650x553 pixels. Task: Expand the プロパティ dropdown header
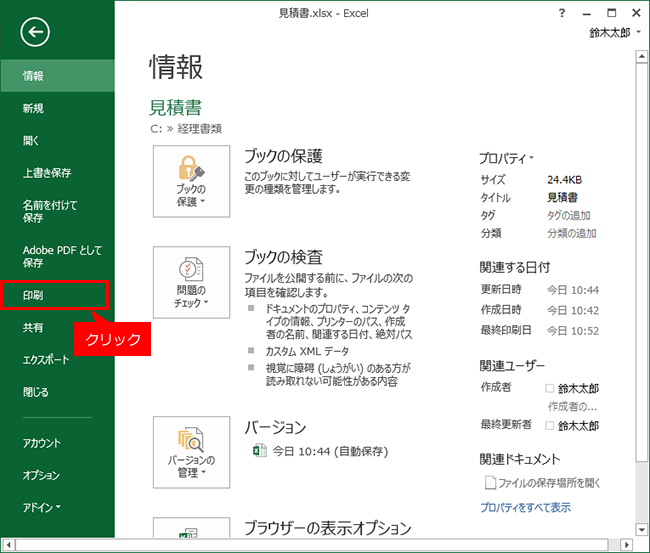(506, 158)
